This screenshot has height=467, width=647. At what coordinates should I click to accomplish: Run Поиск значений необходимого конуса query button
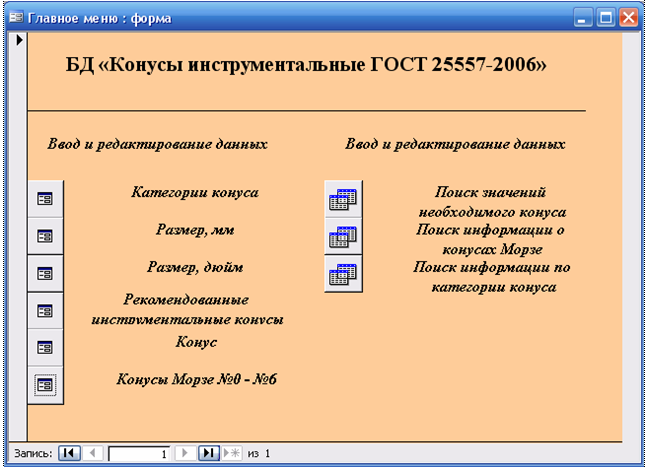tap(342, 199)
